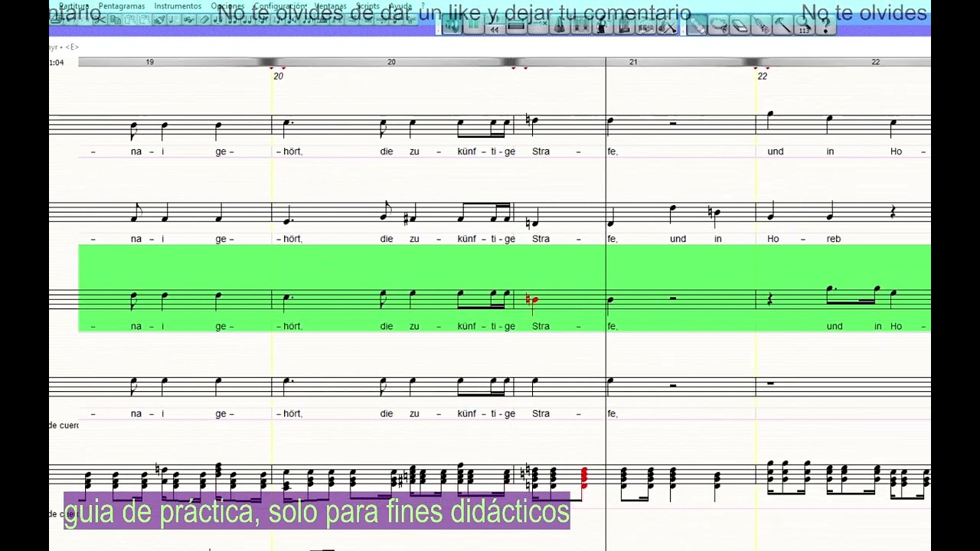Click the paste clipboard icon

[130, 19]
